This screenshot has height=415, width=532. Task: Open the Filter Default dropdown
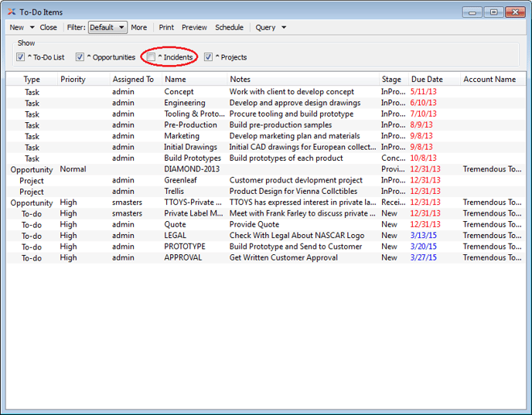pyautogui.click(x=107, y=28)
